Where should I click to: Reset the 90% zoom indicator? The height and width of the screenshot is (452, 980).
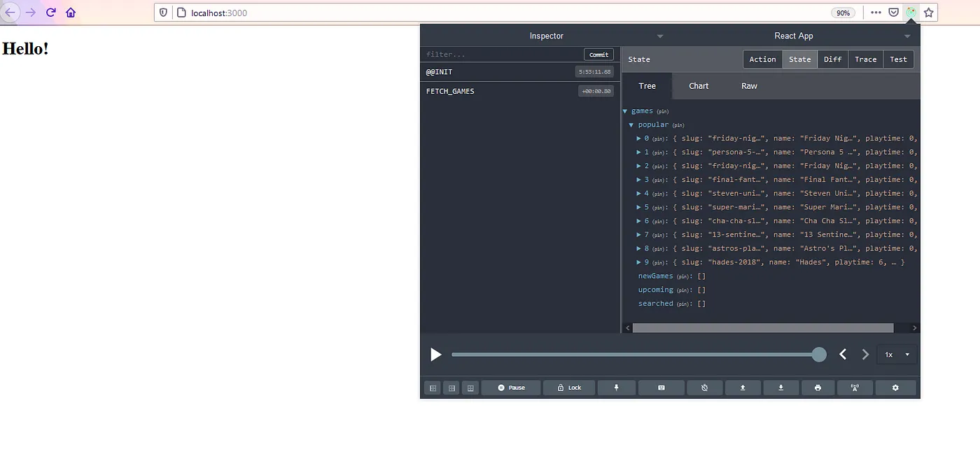(x=843, y=13)
